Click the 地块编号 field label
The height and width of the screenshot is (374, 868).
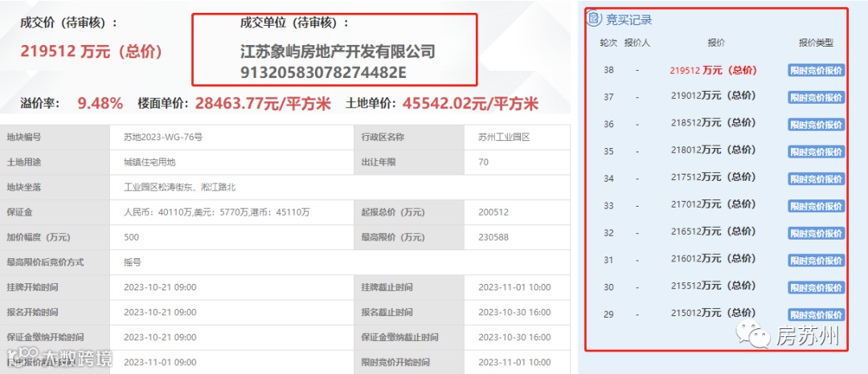24,137
